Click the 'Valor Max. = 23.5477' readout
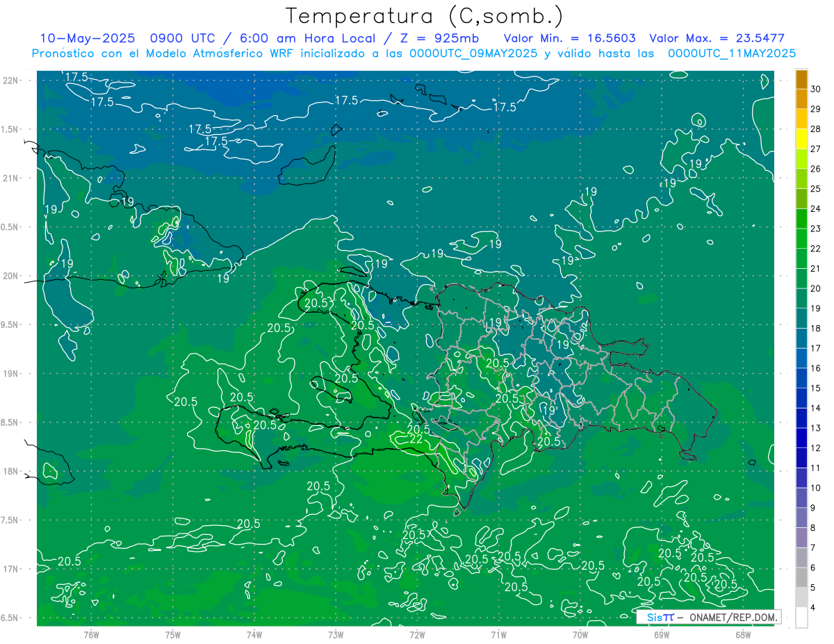The height and width of the screenshot is (644, 834). 717,38
